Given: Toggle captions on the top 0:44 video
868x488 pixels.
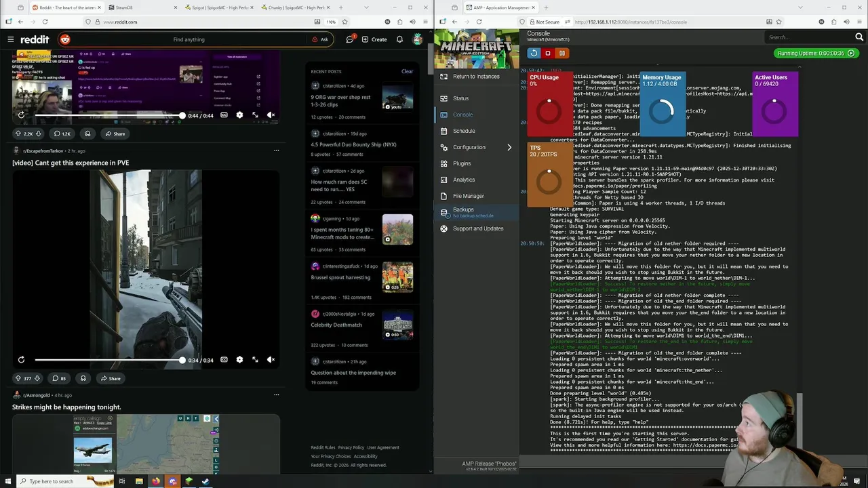Looking at the screenshot, I should pos(224,115).
